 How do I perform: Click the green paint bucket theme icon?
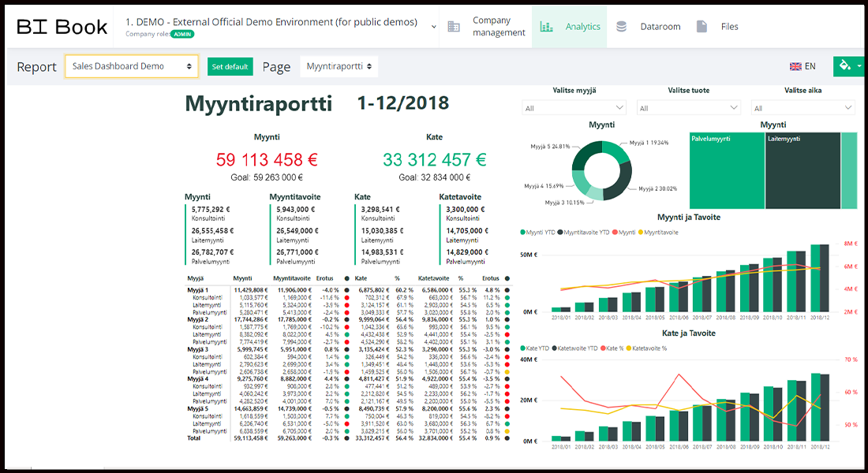(x=844, y=66)
